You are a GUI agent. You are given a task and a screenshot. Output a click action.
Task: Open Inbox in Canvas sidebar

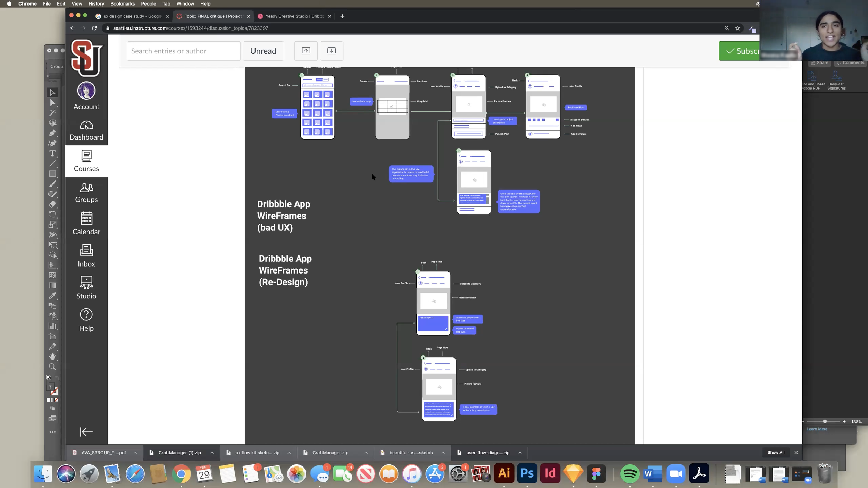point(86,256)
